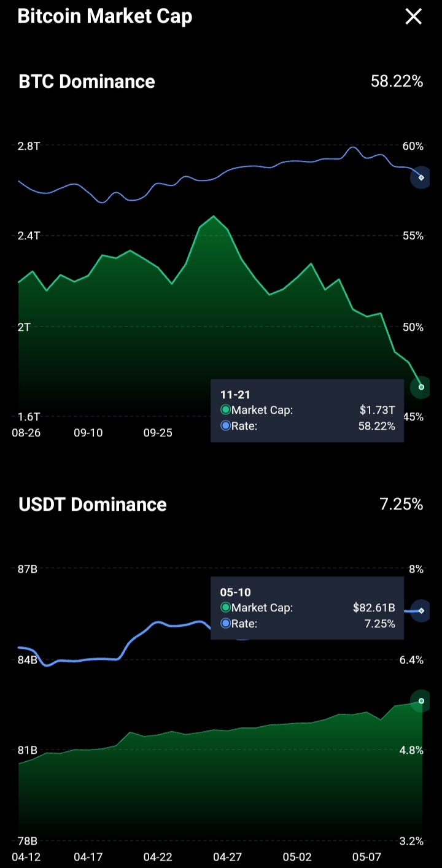Image resolution: width=442 pixels, height=868 pixels.
Task: Select the 04-22 date on USDT chart
Action: pyautogui.click(x=158, y=857)
